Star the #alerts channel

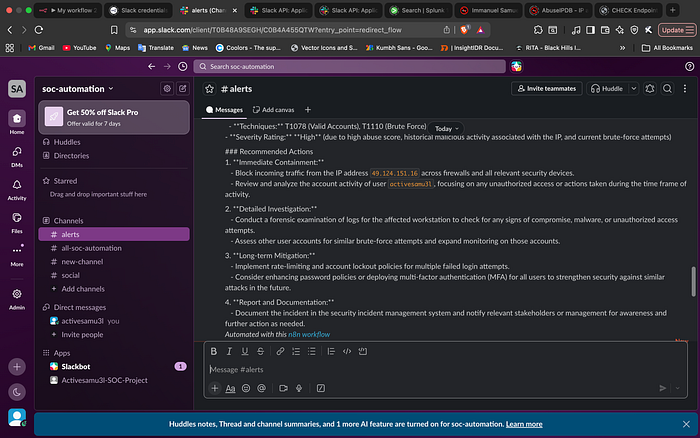[x=209, y=89]
